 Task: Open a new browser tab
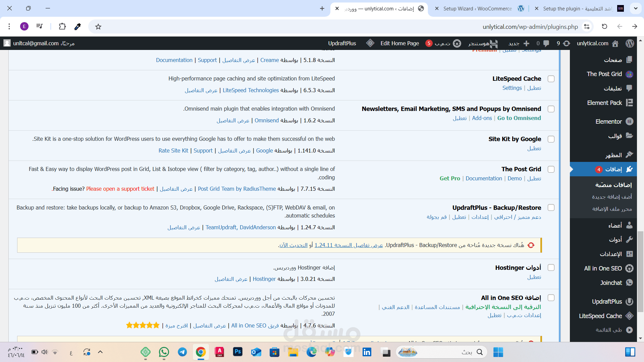322,8
